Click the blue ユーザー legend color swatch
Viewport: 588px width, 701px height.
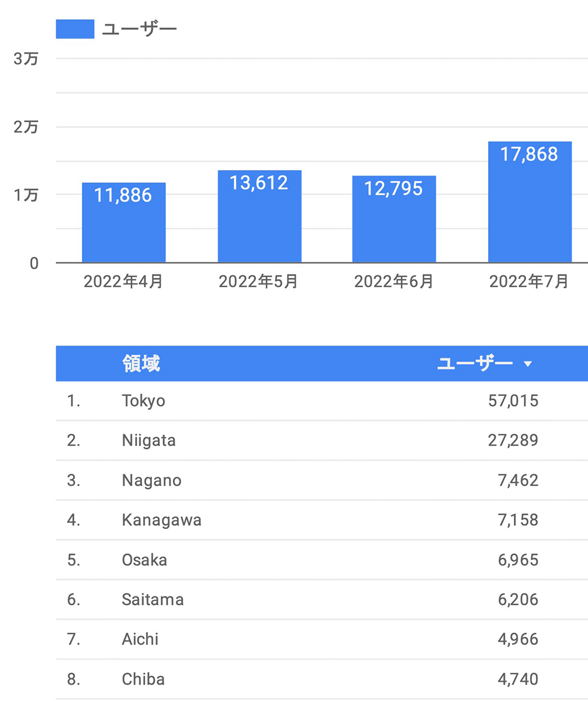coord(75,29)
